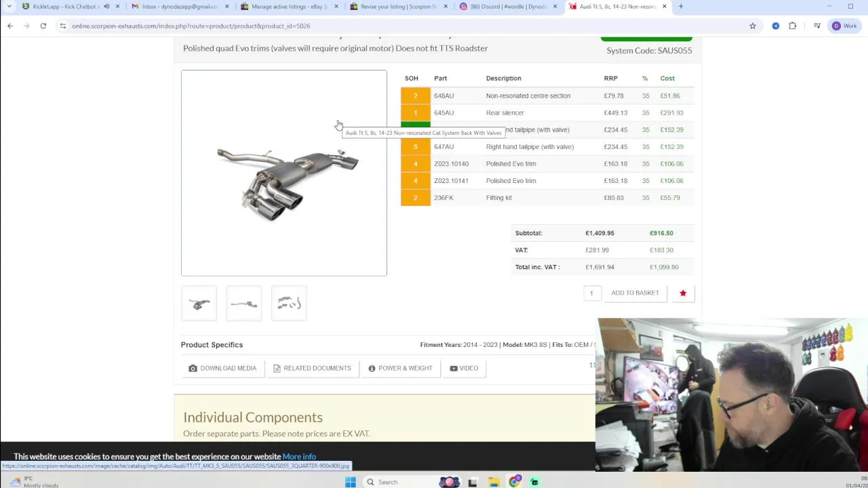This screenshot has height=488, width=868.
Task: Click part number 645AU
Action: pos(443,113)
